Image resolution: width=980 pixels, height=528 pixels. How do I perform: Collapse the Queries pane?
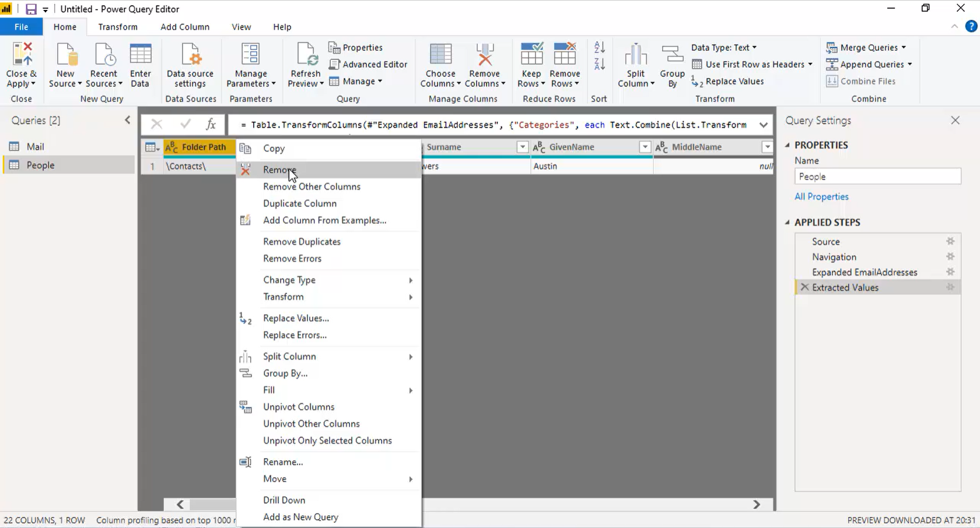pyautogui.click(x=127, y=120)
